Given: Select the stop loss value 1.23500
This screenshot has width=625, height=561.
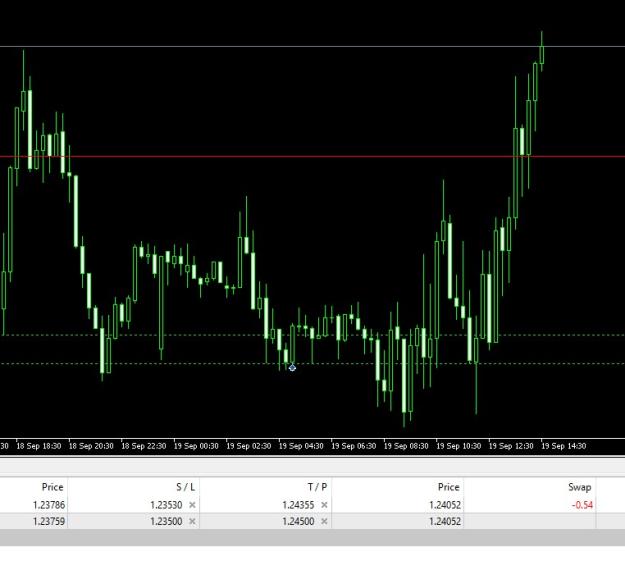Looking at the screenshot, I should [x=166, y=522].
